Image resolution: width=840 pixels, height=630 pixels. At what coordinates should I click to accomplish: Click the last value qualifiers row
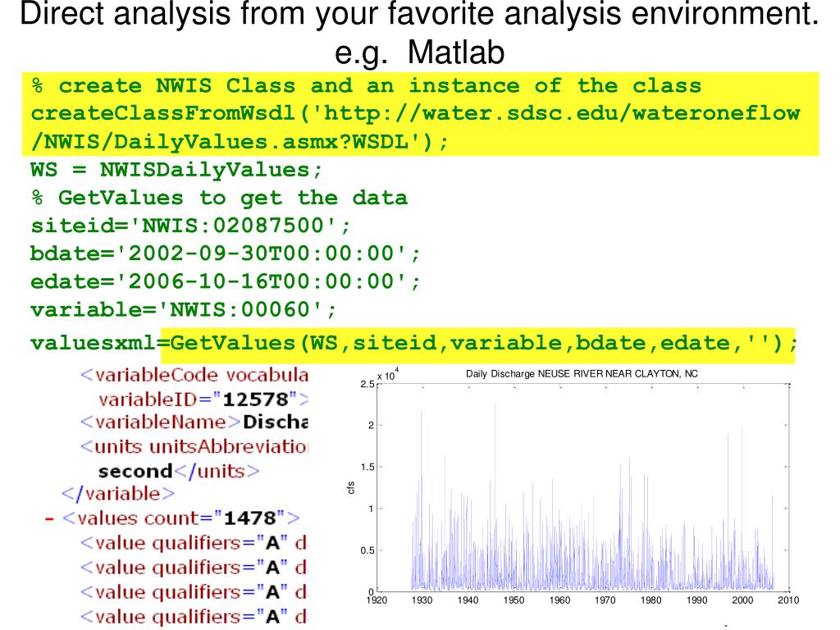coord(194,617)
